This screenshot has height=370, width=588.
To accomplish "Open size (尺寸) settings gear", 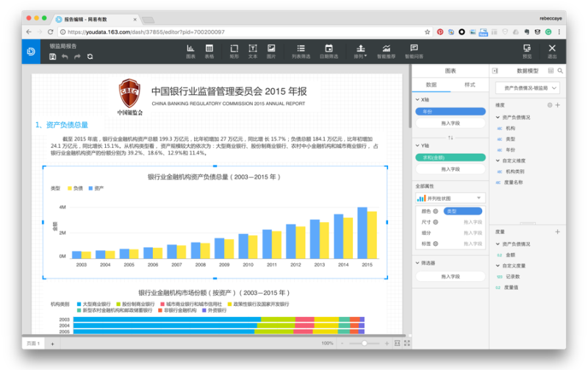I will point(436,222).
